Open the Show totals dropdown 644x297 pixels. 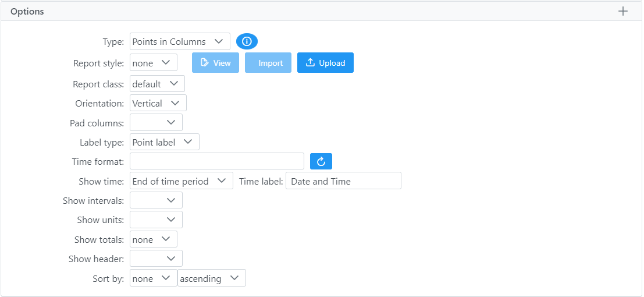click(153, 239)
